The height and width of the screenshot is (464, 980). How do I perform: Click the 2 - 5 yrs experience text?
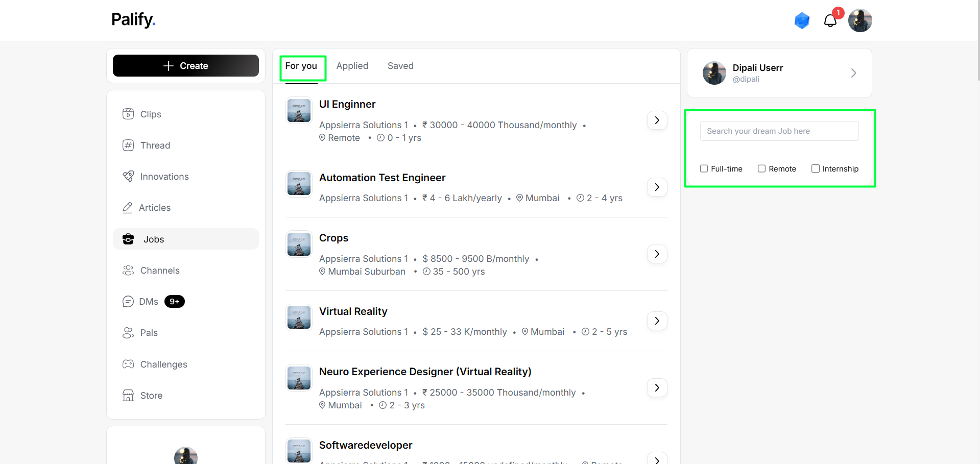click(609, 332)
